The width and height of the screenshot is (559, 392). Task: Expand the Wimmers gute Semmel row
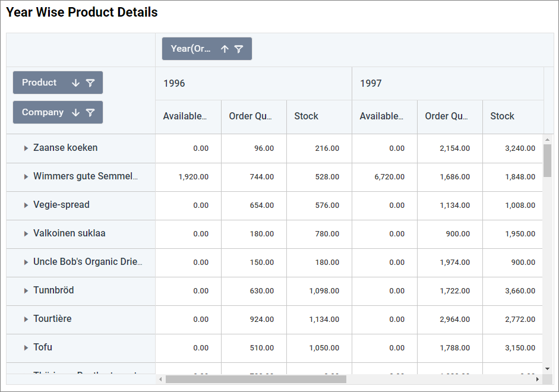26,177
